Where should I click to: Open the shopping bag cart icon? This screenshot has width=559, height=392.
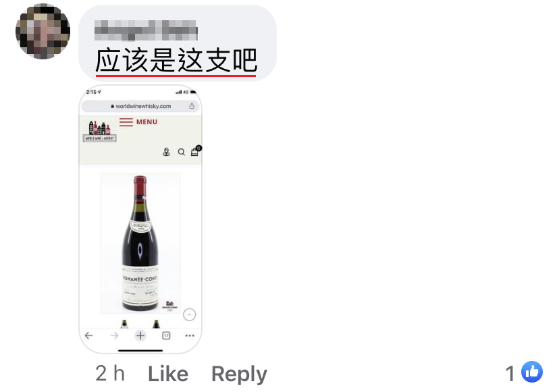(x=195, y=151)
